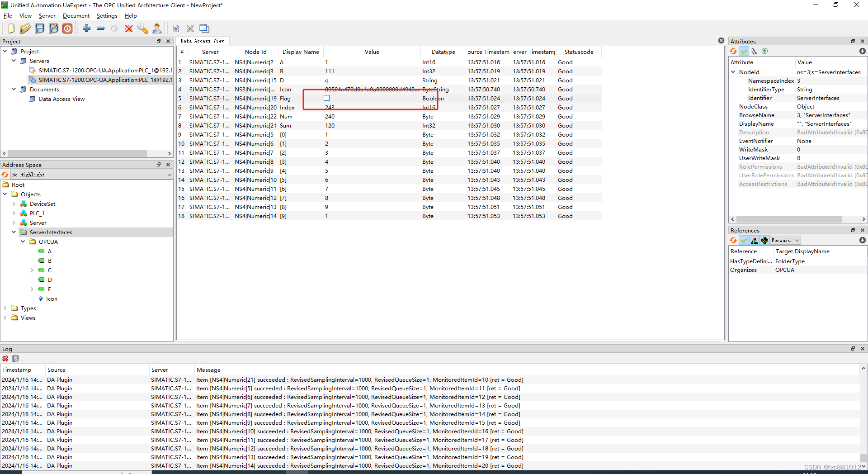
Task: Refresh the Attributes panel with the orange arrows
Action: [x=733, y=51]
